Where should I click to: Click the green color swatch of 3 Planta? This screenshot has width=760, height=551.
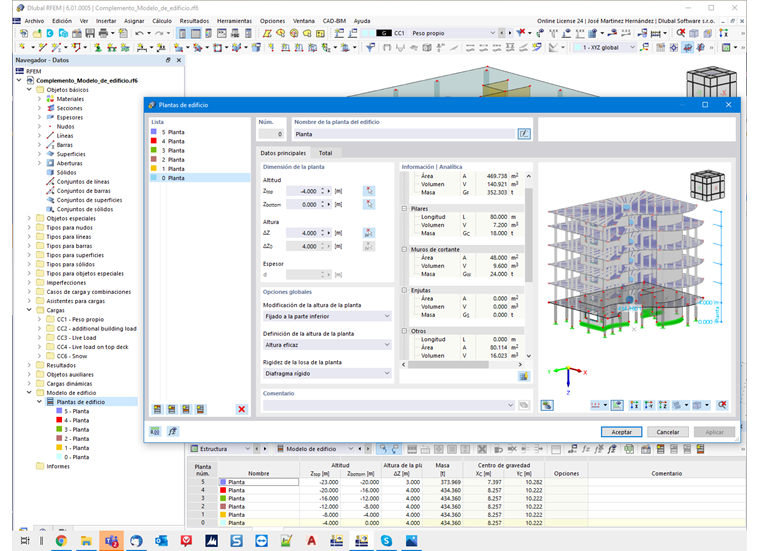tap(154, 150)
